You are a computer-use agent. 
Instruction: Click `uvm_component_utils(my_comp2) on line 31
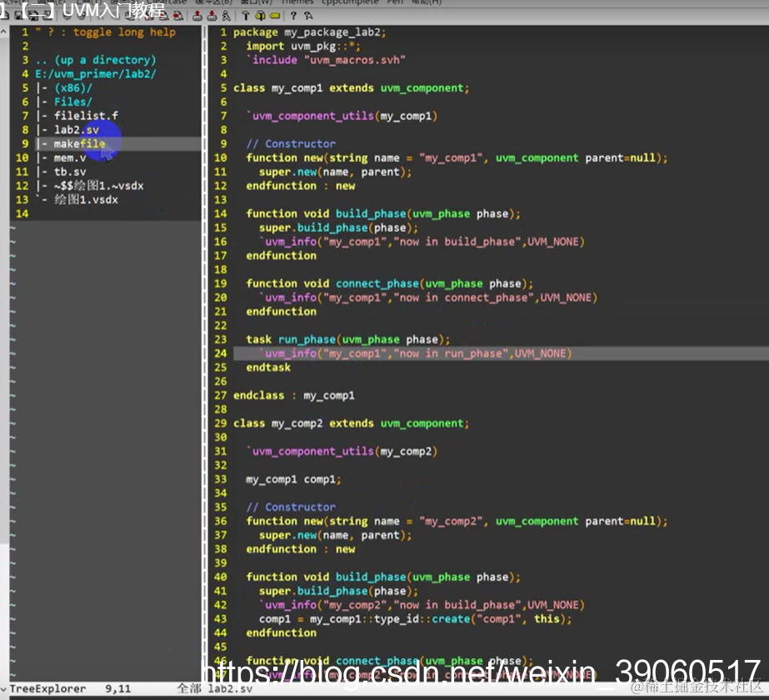coord(342,452)
